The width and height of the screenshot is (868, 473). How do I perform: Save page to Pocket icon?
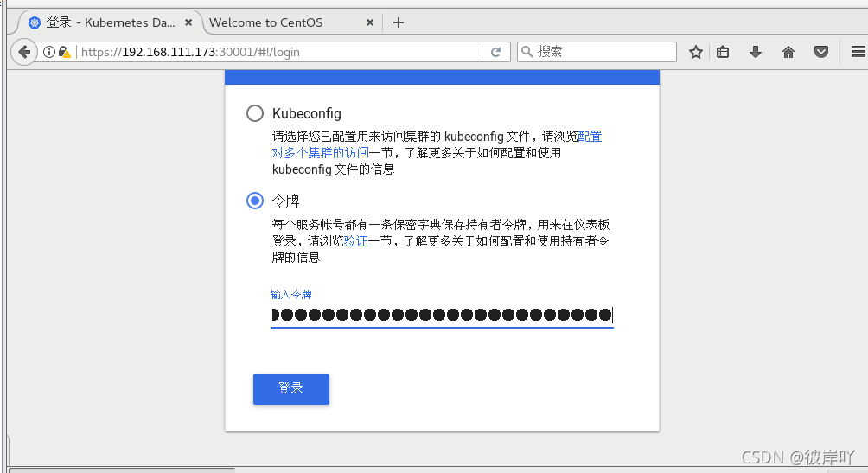click(x=821, y=52)
